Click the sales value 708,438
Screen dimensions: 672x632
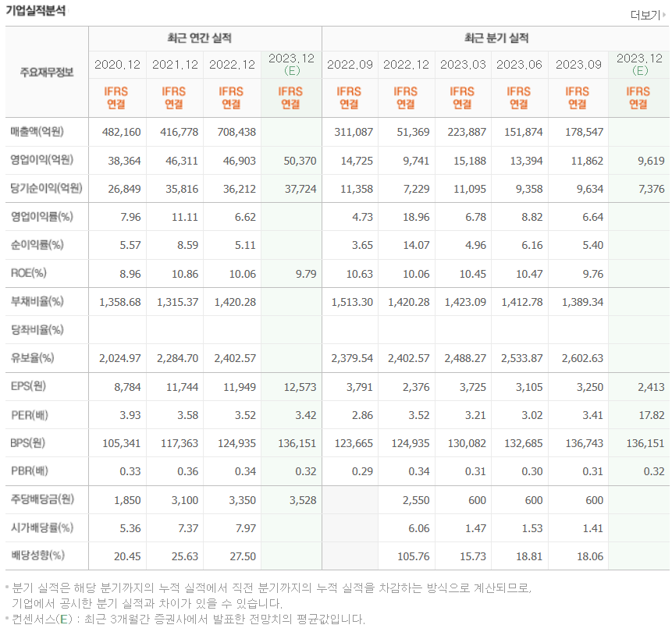tap(236, 132)
